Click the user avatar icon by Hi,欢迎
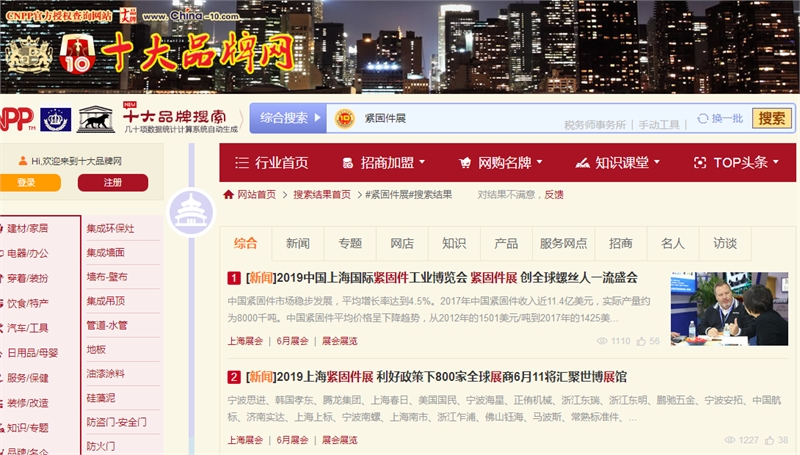Image resolution: width=800 pixels, height=455 pixels. (22, 161)
